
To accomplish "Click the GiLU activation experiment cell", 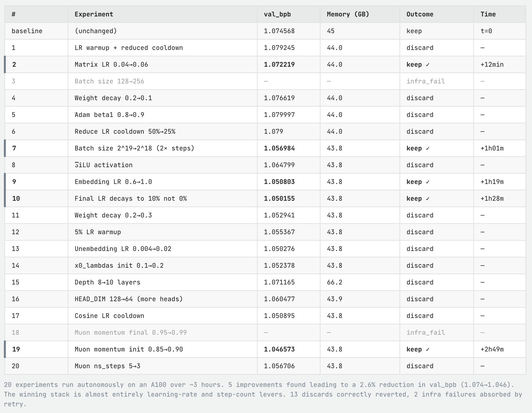I will click(x=103, y=165).
